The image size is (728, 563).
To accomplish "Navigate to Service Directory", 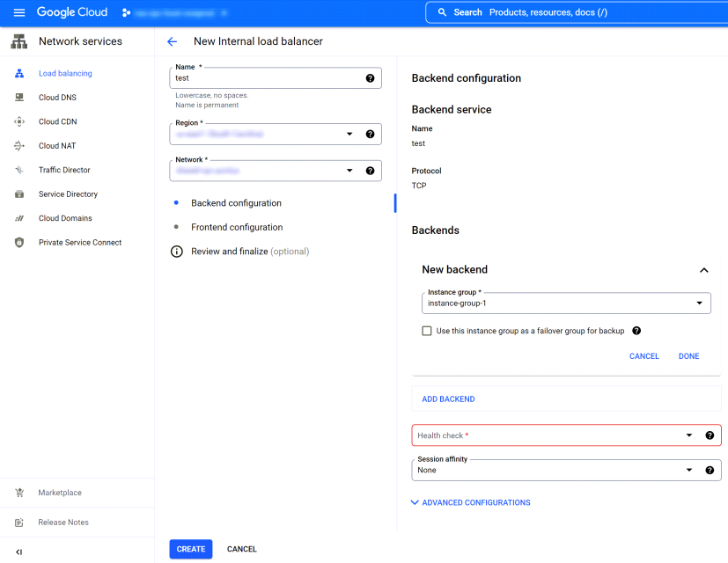I will [x=70, y=194].
